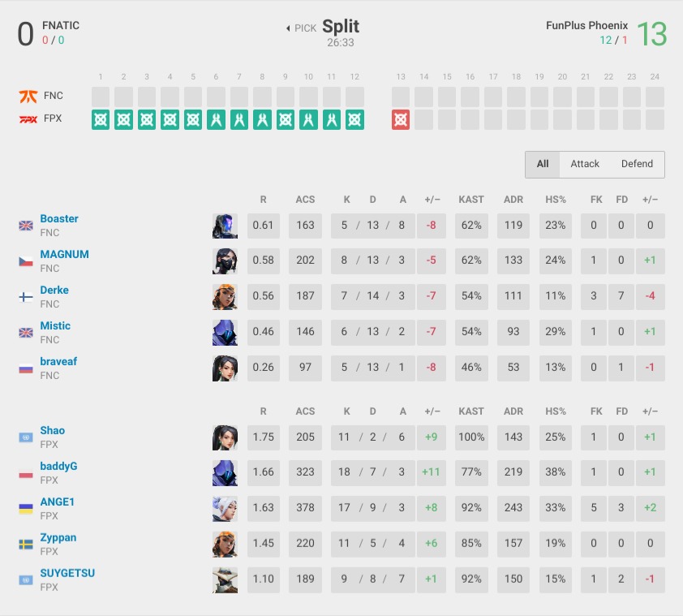Open Shao's player profile link
The image size is (683, 616).
[52, 430]
